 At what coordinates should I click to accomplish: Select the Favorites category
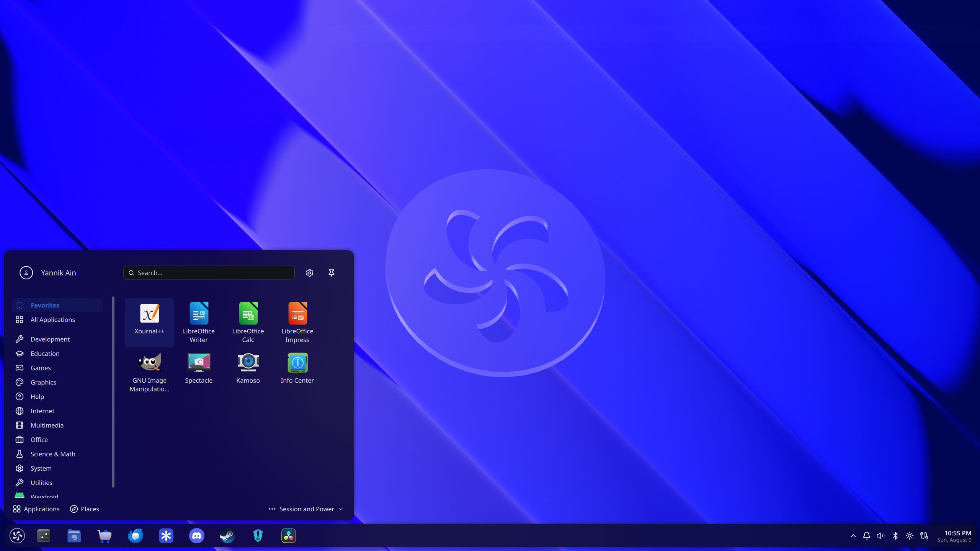tap(57, 305)
